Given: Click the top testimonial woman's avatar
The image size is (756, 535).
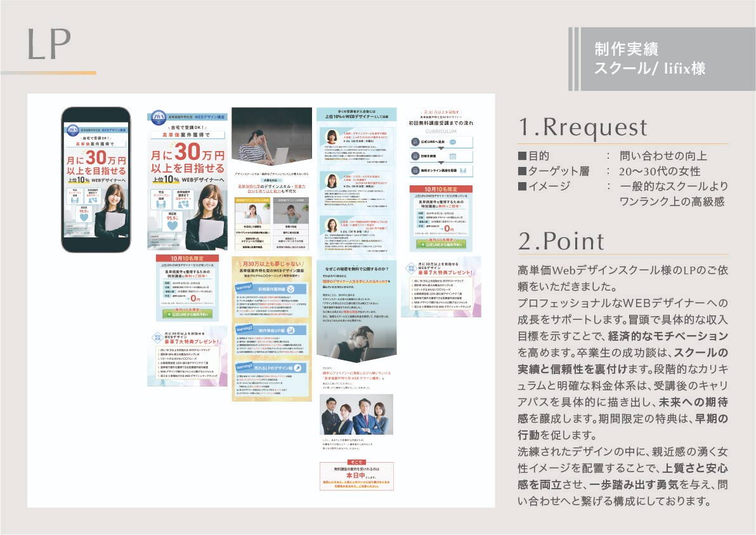Looking at the screenshot, I should click(332, 137).
